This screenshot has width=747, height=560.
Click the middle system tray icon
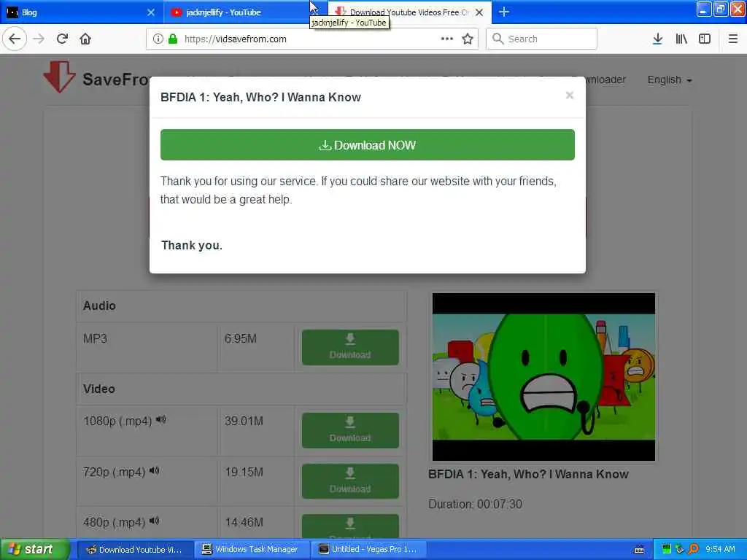pyautogui.click(x=680, y=549)
